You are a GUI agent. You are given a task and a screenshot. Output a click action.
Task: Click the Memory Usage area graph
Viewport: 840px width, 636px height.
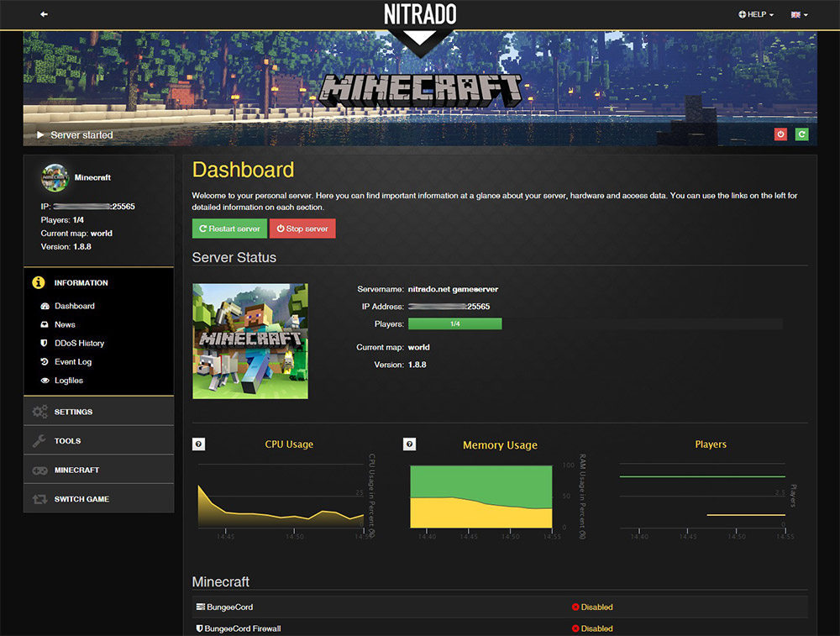click(x=481, y=497)
